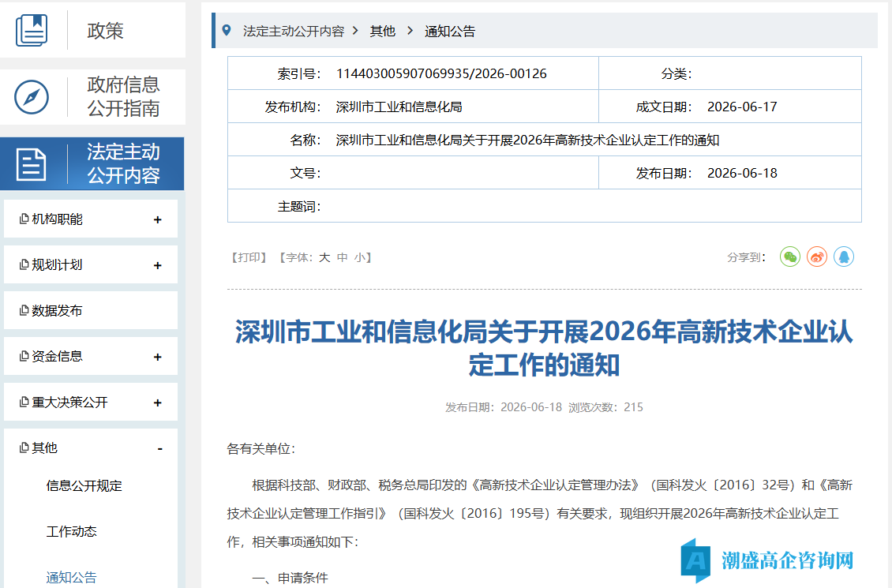Click the document icon beside 法定主动公开内容
892x588 pixels.
point(32,164)
